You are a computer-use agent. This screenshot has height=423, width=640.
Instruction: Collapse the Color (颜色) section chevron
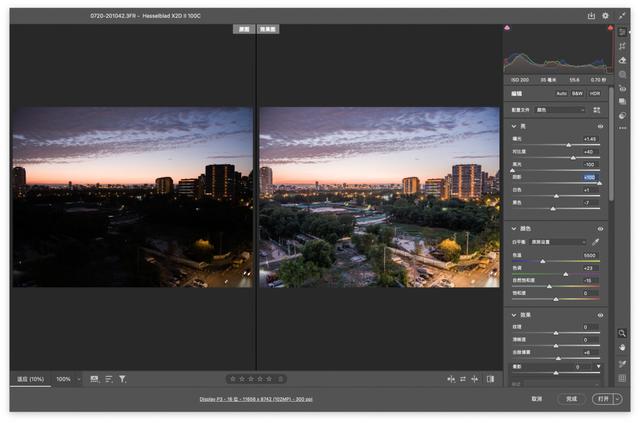click(514, 229)
